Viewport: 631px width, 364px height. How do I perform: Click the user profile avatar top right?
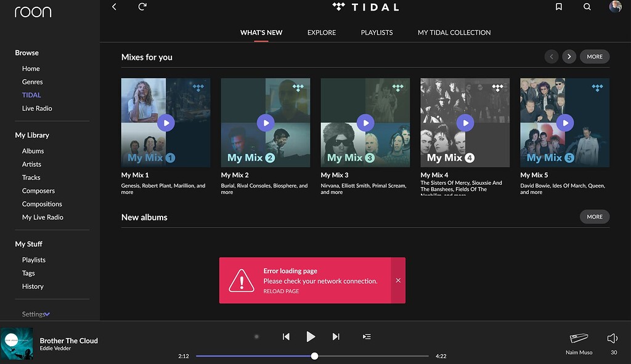[x=614, y=7]
